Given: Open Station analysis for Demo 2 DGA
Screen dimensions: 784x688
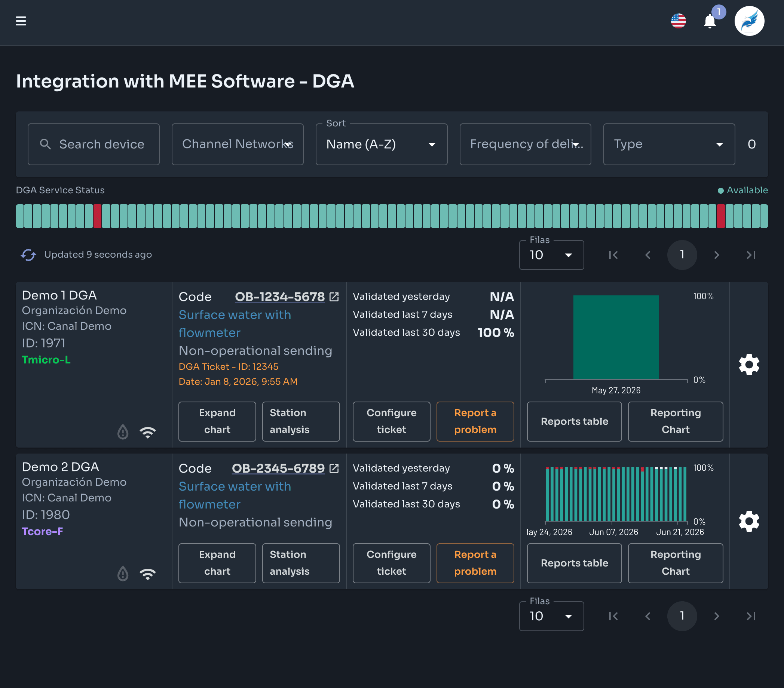Looking at the screenshot, I should (x=301, y=563).
